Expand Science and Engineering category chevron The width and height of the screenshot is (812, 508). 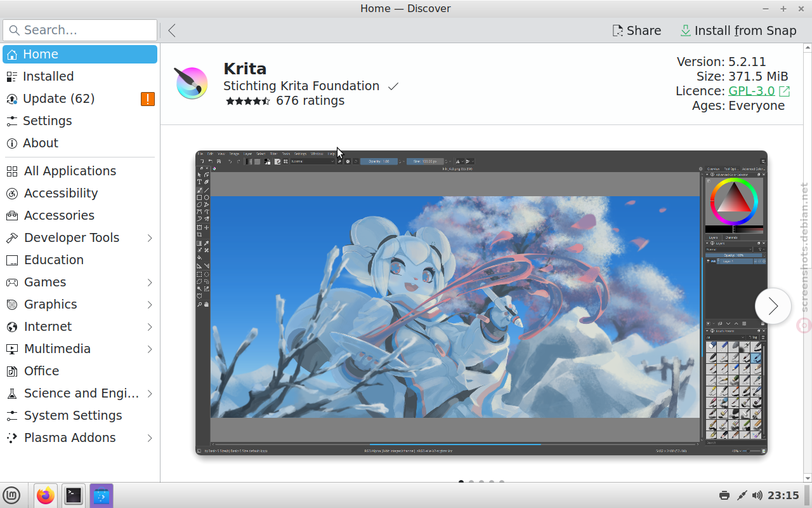[x=150, y=393]
